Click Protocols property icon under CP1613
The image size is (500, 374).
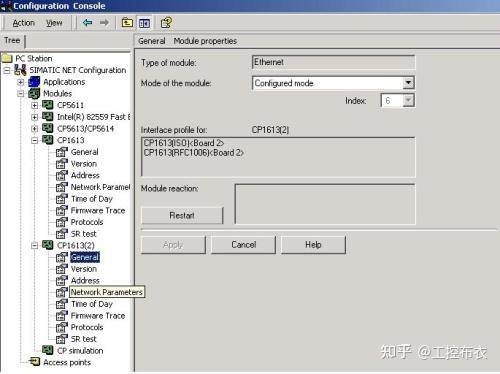point(62,222)
